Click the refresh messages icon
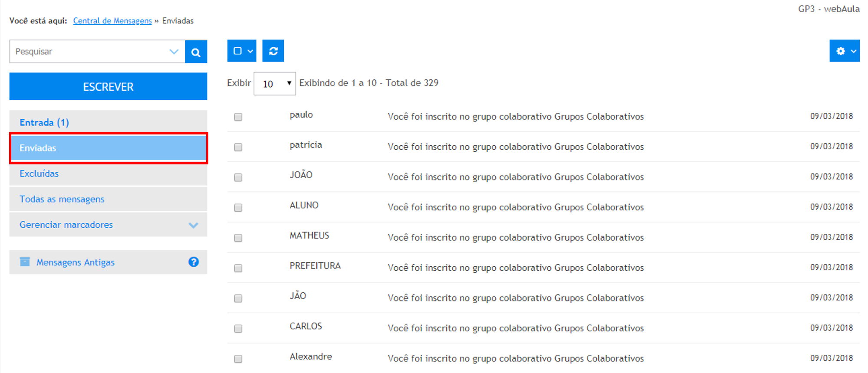868x373 pixels. click(x=273, y=51)
